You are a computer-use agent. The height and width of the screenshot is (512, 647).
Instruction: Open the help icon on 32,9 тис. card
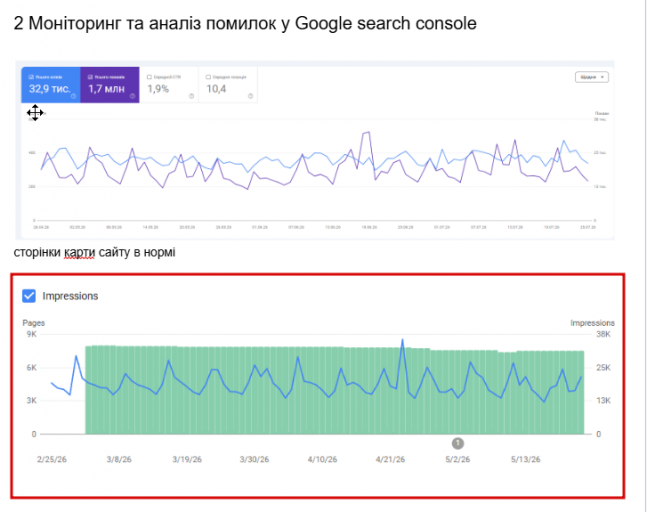click(x=73, y=96)
